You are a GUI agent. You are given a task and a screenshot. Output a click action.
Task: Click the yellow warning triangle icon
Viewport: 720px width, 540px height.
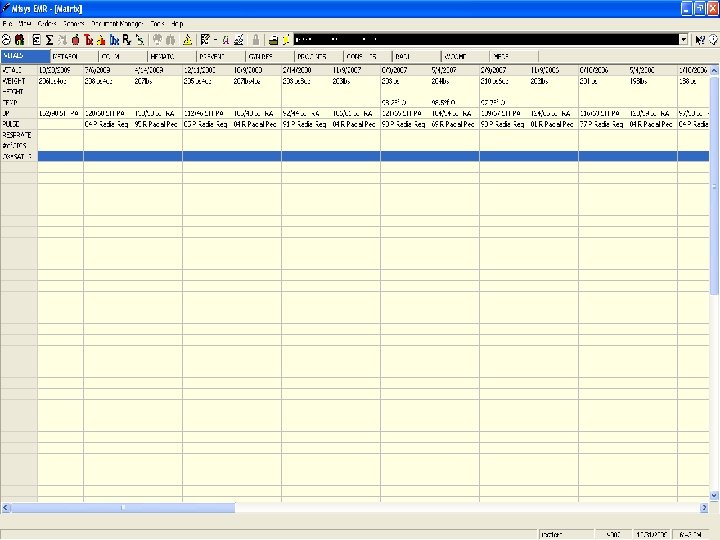(187, 40)
